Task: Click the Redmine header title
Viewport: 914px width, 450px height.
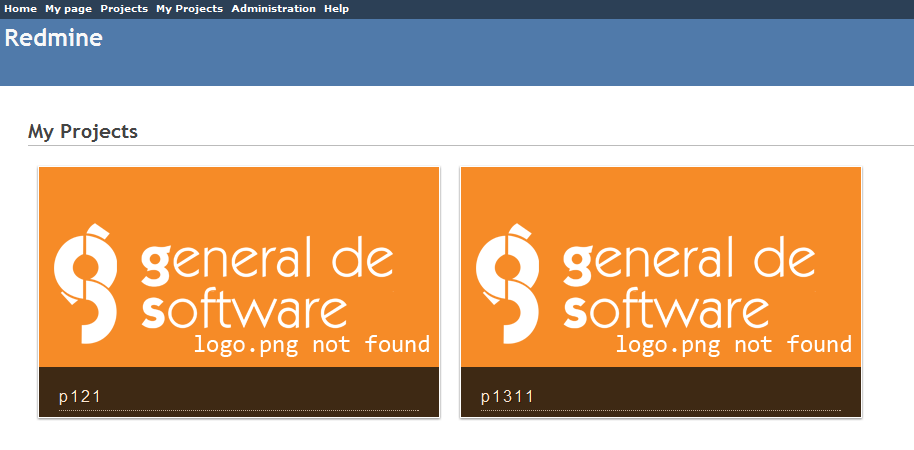Action: pyautogui.click(x=54, y=38)
